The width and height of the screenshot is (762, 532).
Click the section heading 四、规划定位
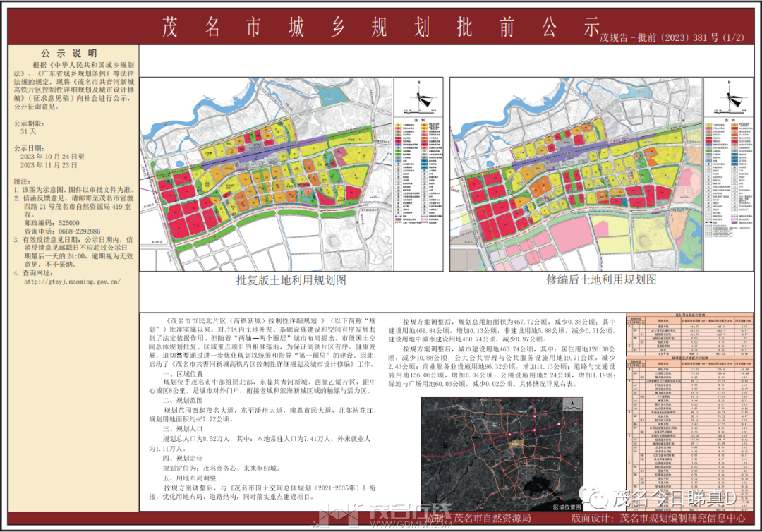[x=183, y=458]
